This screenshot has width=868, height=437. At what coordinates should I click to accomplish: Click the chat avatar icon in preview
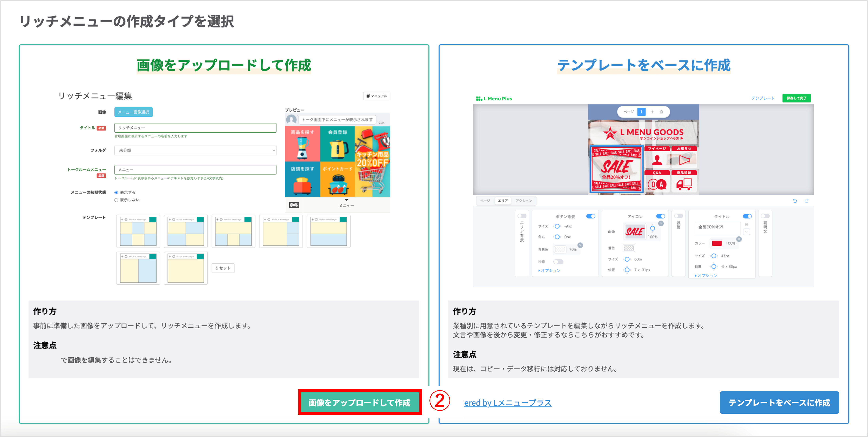click(291, 119)
